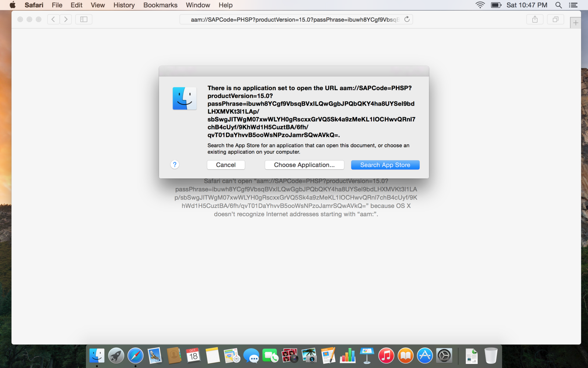Open the Safari application menu
The image size is (588, 368).
pyautogui.click(x=34, y=5)
